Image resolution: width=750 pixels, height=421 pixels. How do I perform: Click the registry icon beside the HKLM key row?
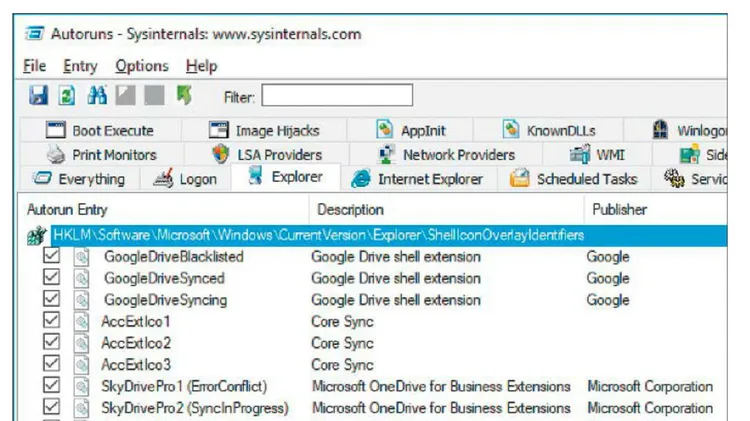point(37,235)
